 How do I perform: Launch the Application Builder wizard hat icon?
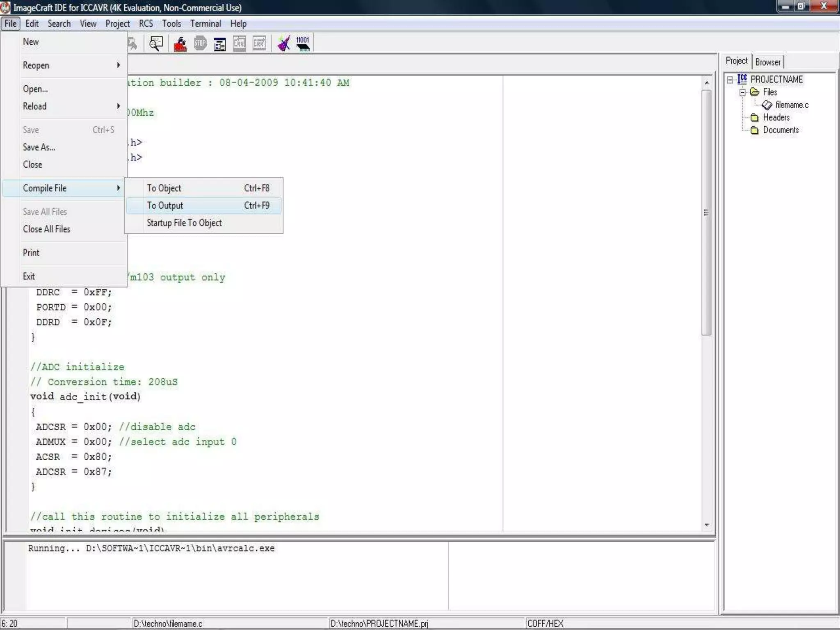(283, 43)
